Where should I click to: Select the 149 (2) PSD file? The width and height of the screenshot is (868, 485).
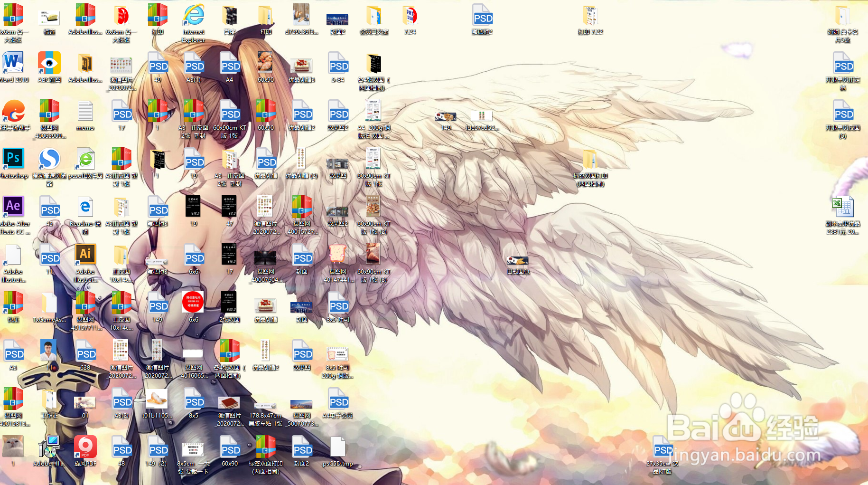[158, 451]
